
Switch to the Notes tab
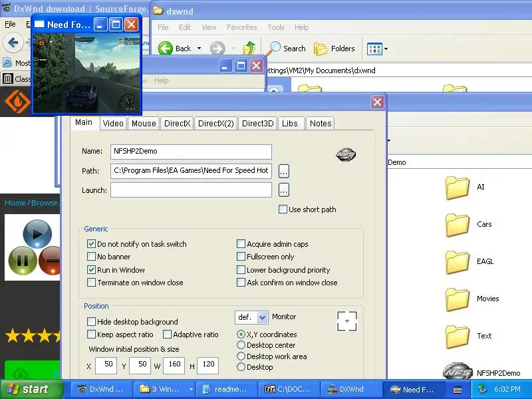pos(321,124)
